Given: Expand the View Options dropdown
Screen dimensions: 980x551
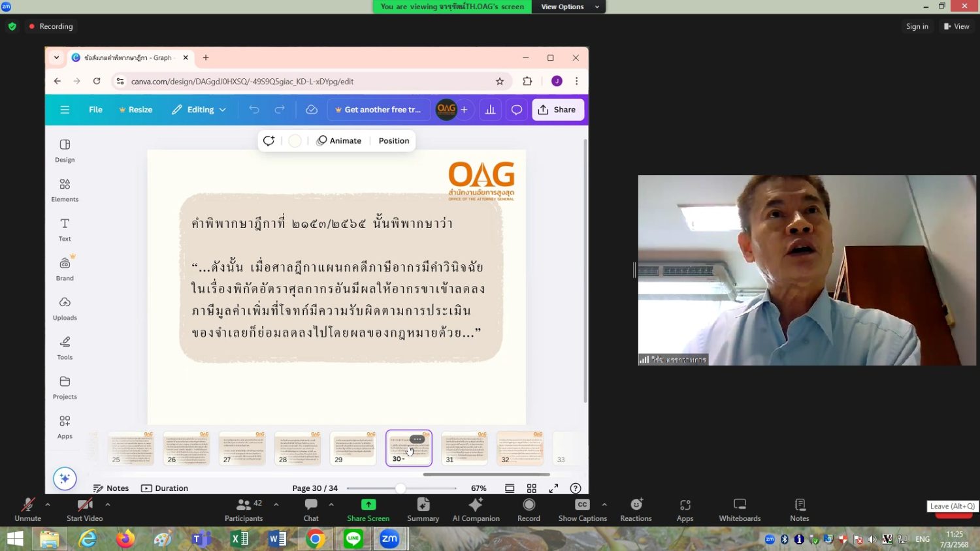Looking at the screenshot, I should coord(569,7).
